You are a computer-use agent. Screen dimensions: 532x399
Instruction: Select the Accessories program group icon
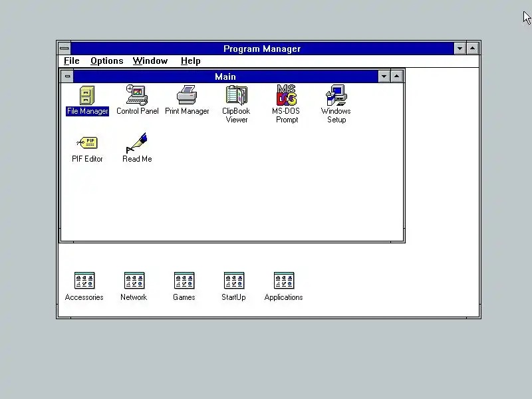[x=84, y=281]
